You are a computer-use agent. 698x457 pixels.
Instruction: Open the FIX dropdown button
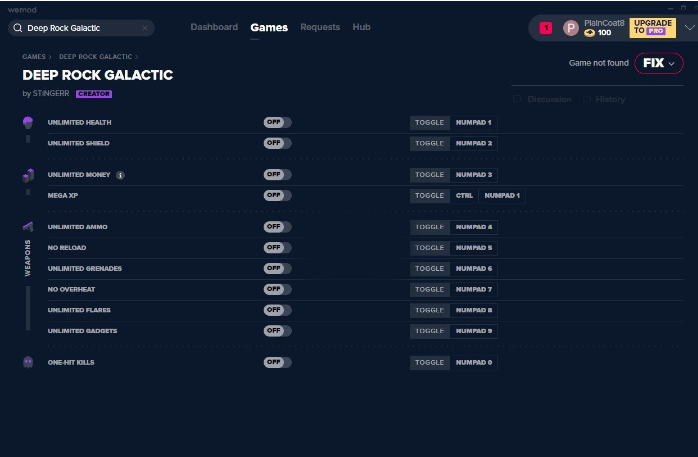(659, 63)
